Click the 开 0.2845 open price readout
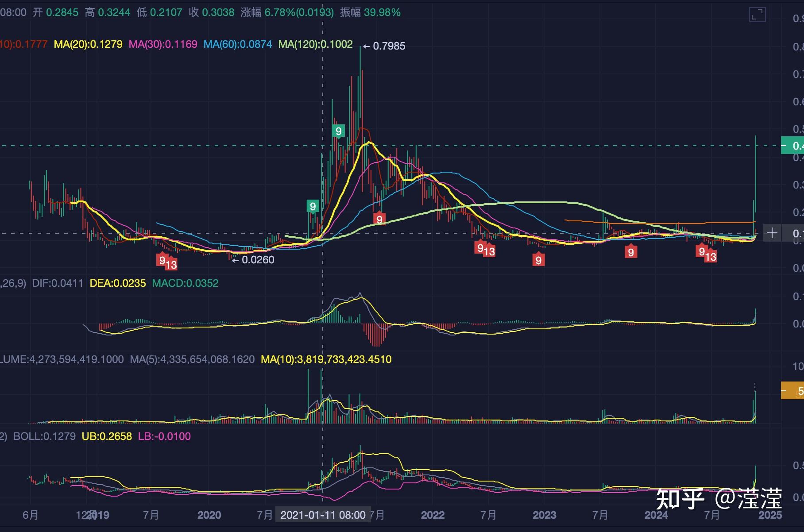 click(x=56, y=12)
